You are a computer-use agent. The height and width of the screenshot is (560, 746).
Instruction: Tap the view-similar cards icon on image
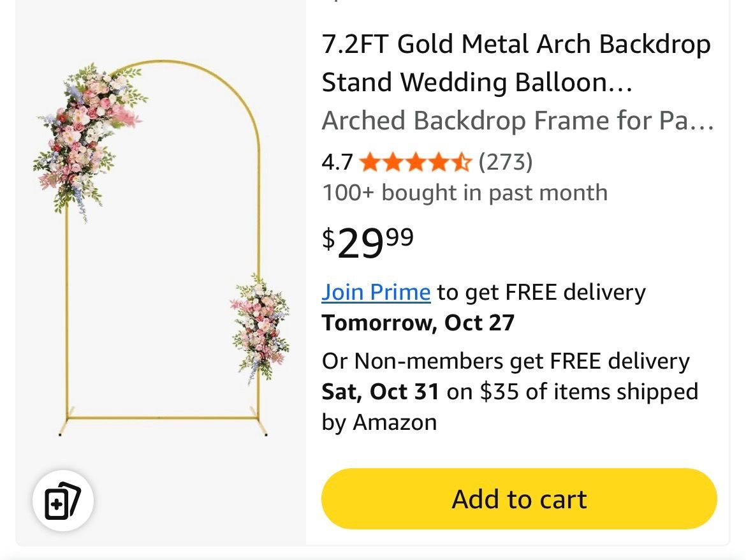click(62, 501)
